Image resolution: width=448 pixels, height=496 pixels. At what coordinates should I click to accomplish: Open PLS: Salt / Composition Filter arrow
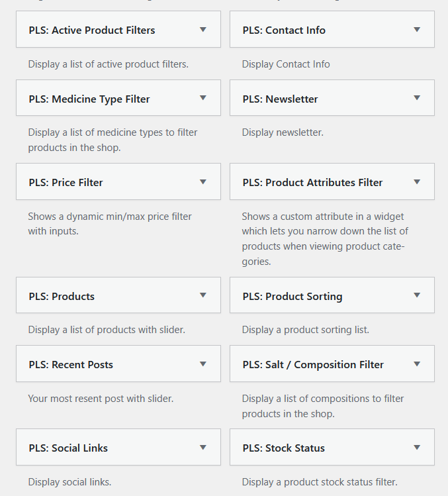[417, 364]
